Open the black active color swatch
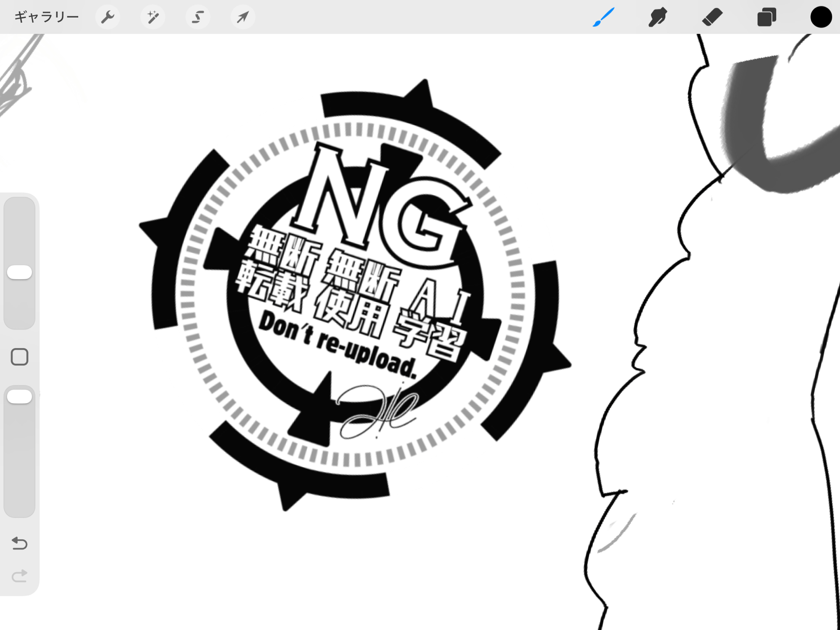 click(x=821, y=17)
